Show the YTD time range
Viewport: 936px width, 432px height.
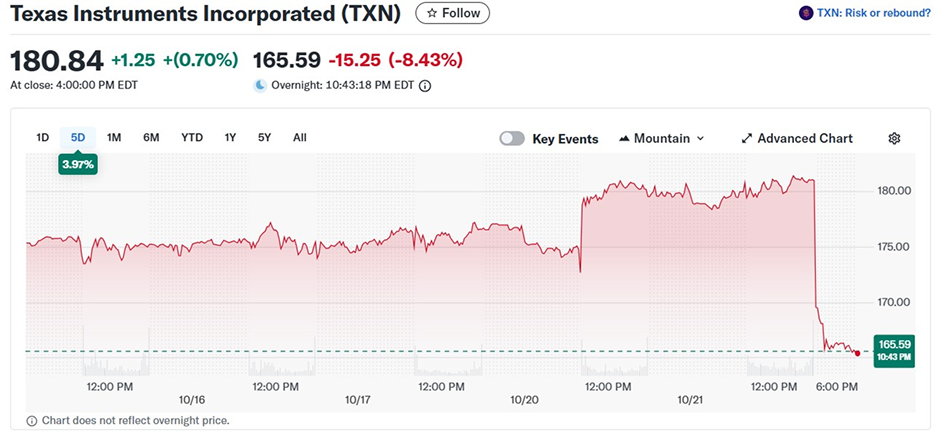(x=192, y=137)
